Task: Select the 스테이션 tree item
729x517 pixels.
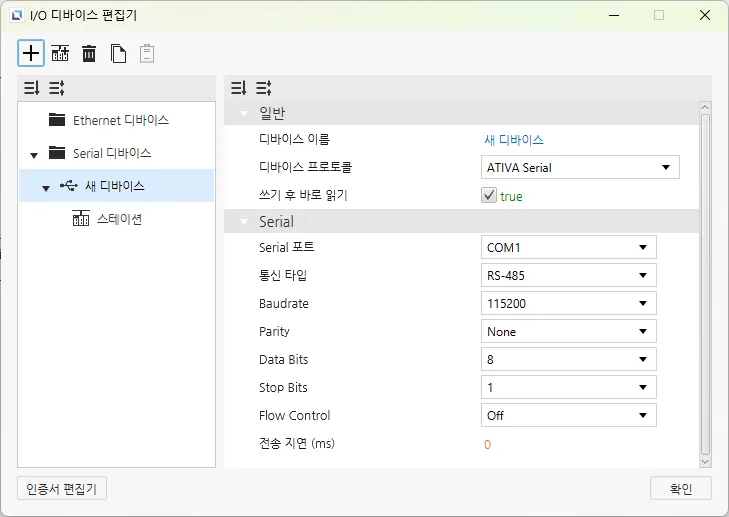Action: (118, 219)
